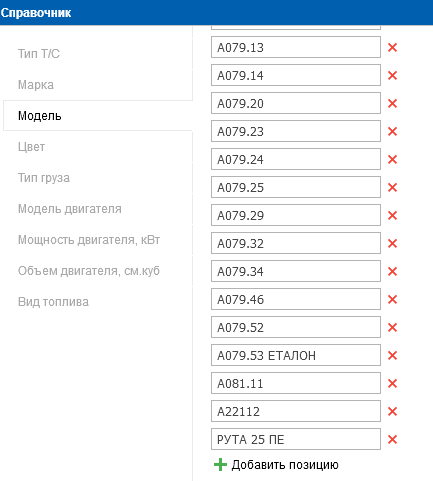Select the Цвет section

(31, 147)
